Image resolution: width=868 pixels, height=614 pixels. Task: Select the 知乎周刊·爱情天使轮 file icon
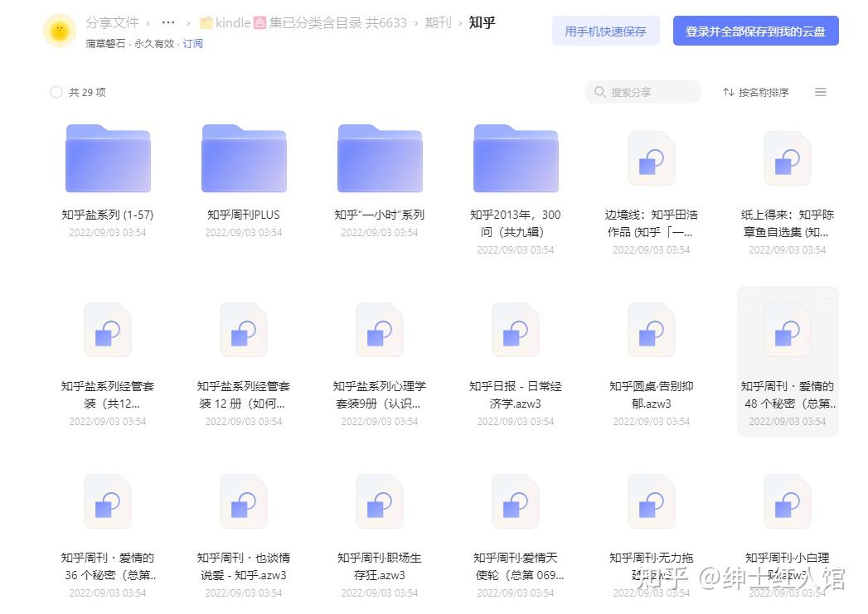coord(516,501)
